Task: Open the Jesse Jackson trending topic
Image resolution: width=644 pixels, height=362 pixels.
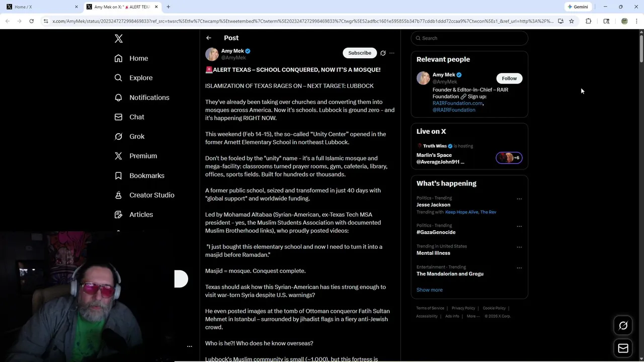Action: (x=433, y=205)
